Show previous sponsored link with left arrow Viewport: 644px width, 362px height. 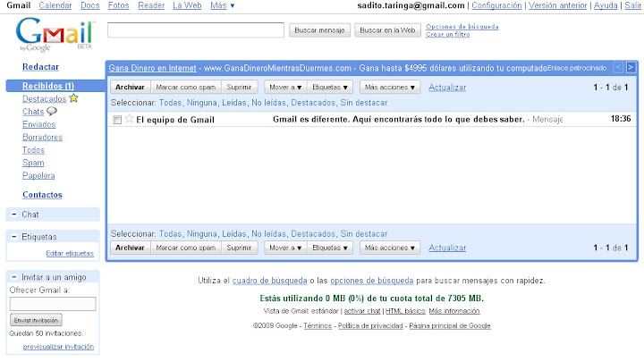click(618, 68)
